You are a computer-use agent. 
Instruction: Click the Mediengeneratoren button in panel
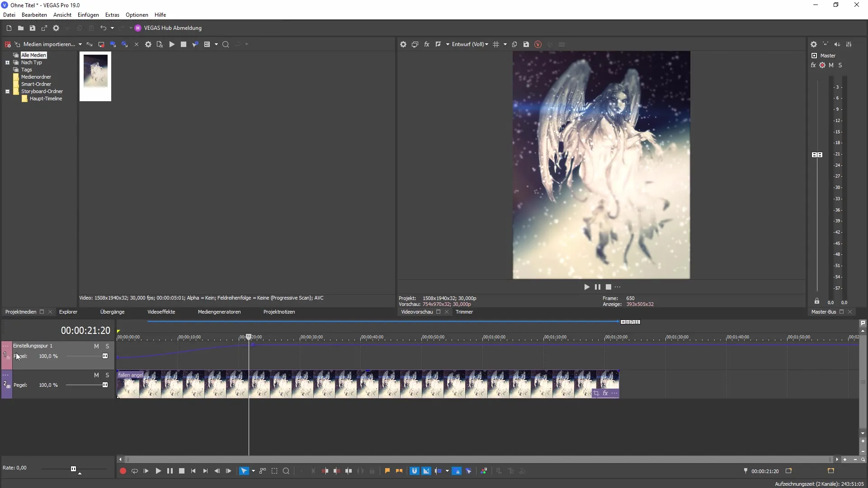point(218,312)
